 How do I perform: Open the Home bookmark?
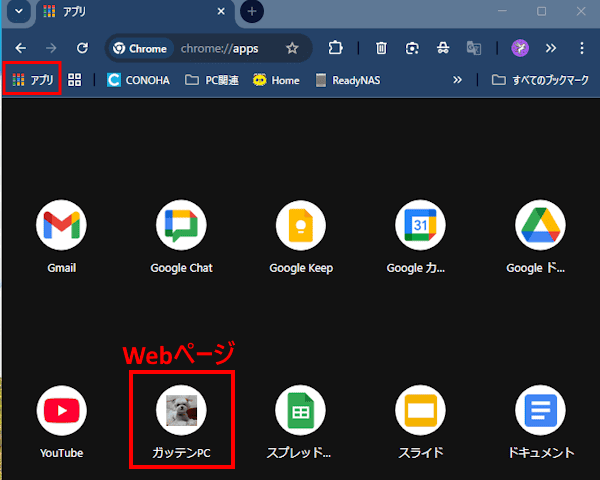276,80
